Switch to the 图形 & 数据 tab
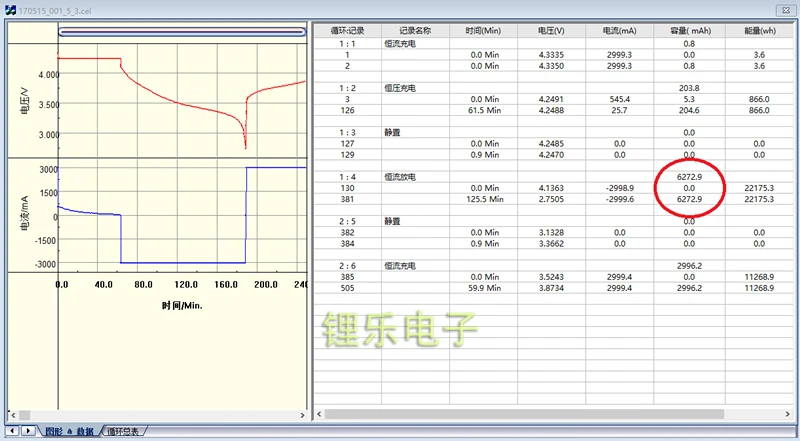 [x=69, y=431]
